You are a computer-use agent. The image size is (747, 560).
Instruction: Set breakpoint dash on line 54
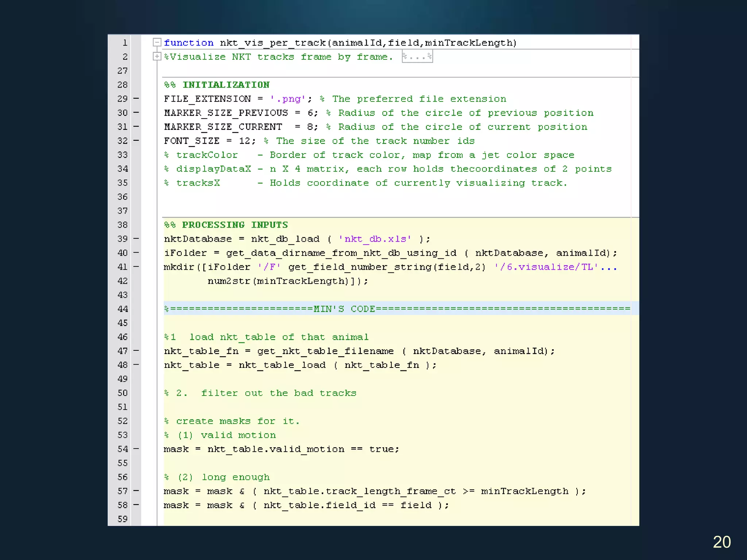136,449
